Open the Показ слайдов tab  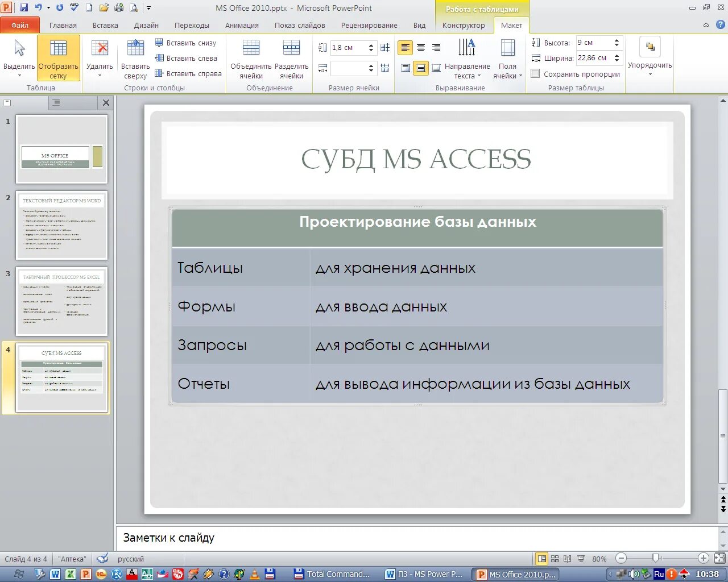[x=300, y=25]
